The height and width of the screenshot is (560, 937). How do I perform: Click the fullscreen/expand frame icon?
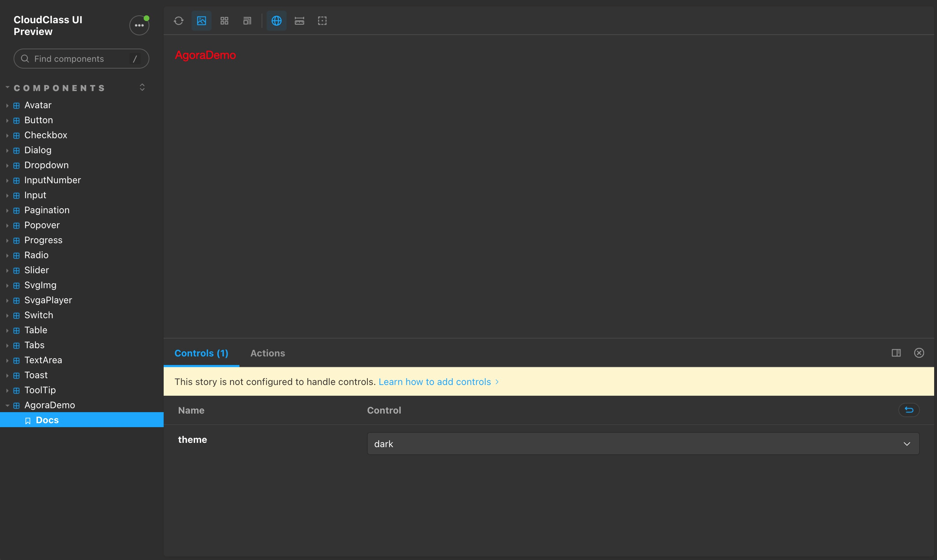pos(322,21)
